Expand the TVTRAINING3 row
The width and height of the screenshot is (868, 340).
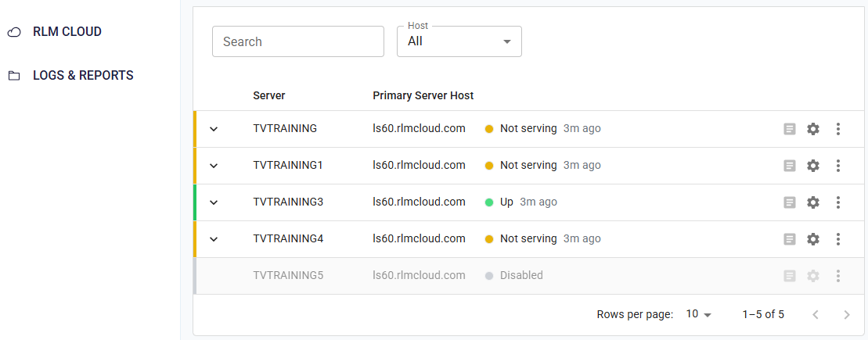[x=214, y=202]
